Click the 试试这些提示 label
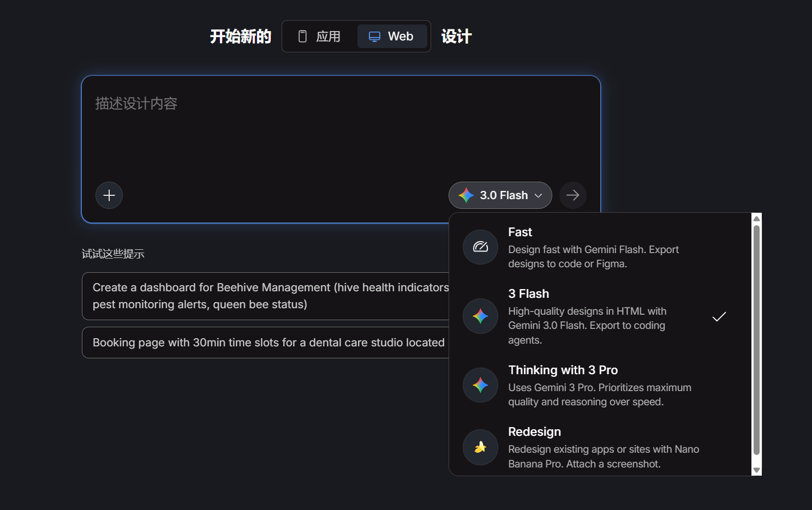 113,254
